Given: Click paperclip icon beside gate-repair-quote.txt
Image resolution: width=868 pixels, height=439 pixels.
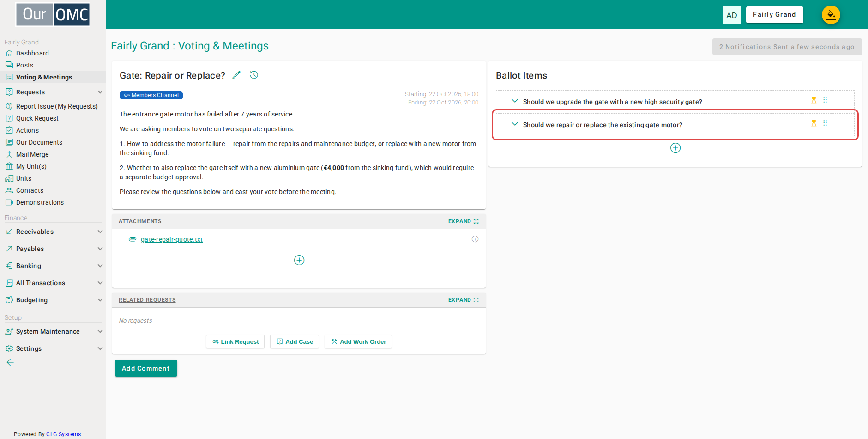Looking at the screenshot, I should (133, 239).
